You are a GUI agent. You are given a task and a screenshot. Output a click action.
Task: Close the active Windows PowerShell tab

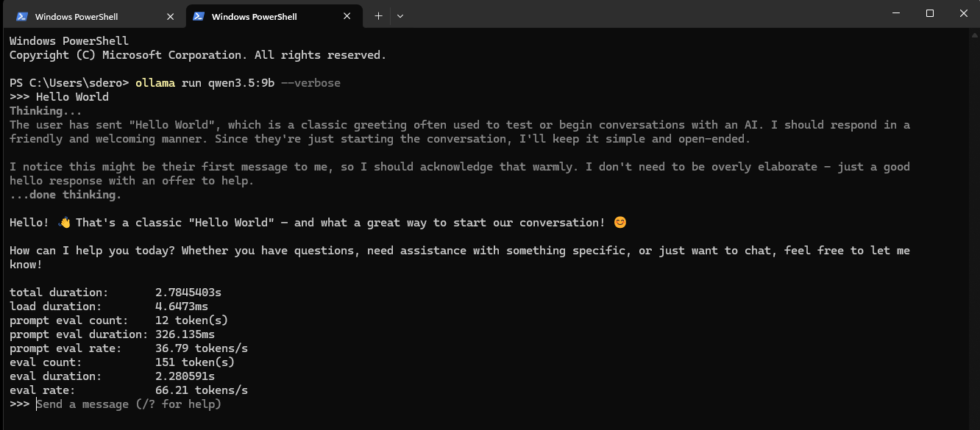(347, 16)
